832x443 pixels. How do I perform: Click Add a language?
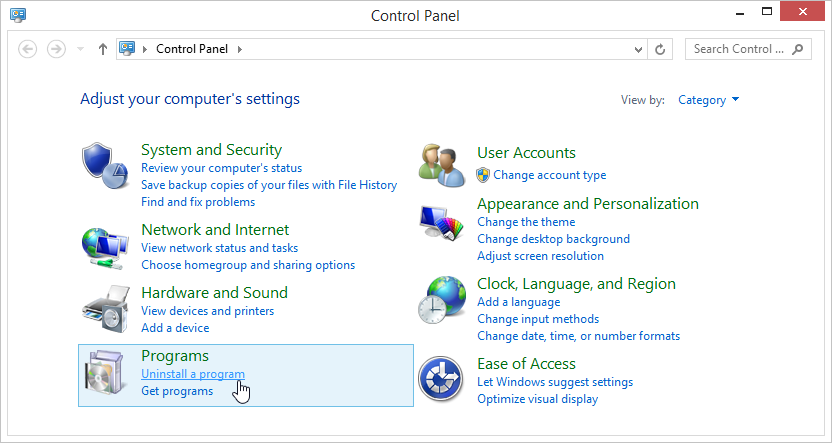pos(518,302)
